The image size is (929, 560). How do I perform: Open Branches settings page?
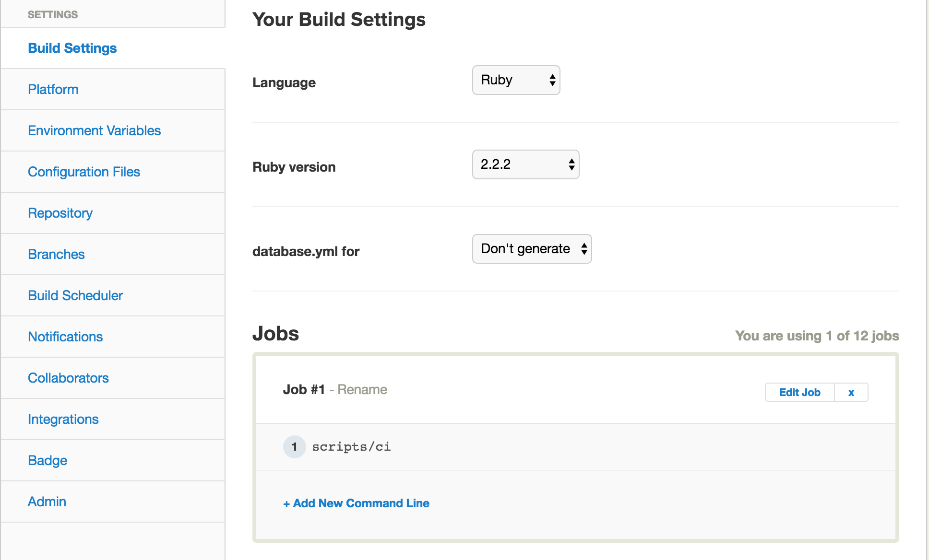pyautogui.click(x=56, y=254)
